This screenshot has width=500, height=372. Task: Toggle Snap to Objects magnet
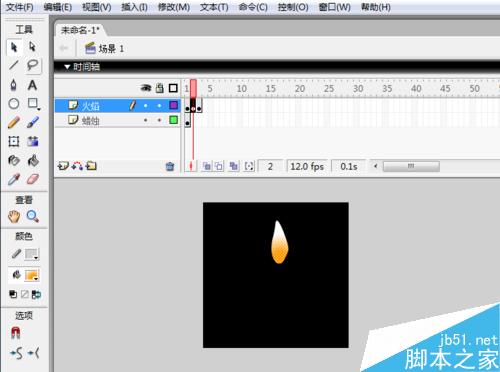tap(15, 333)
